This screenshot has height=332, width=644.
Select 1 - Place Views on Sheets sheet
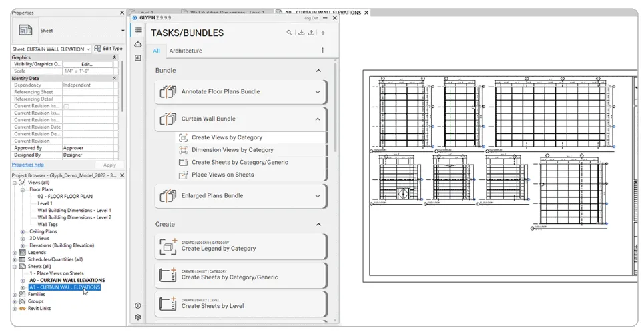[x=56, y=273]
